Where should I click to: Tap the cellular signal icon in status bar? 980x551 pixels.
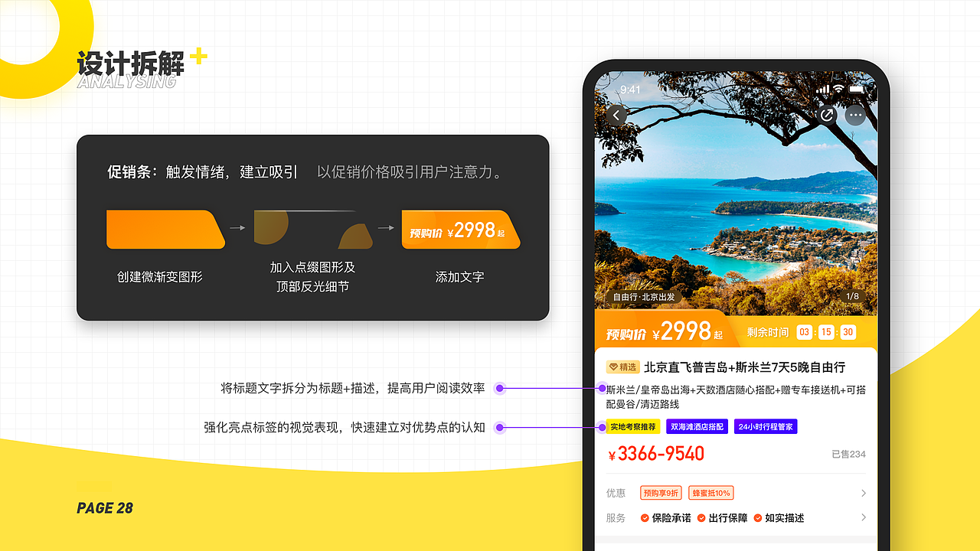[x=823, y=90]
